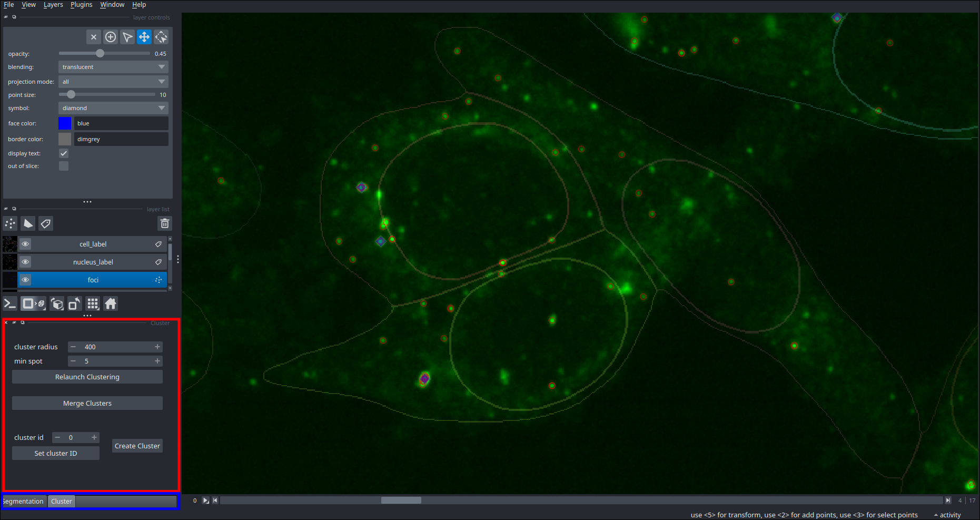This screenshot has width=980, height=520.
Task: Click the roll dimensions button
Action: 57,303
